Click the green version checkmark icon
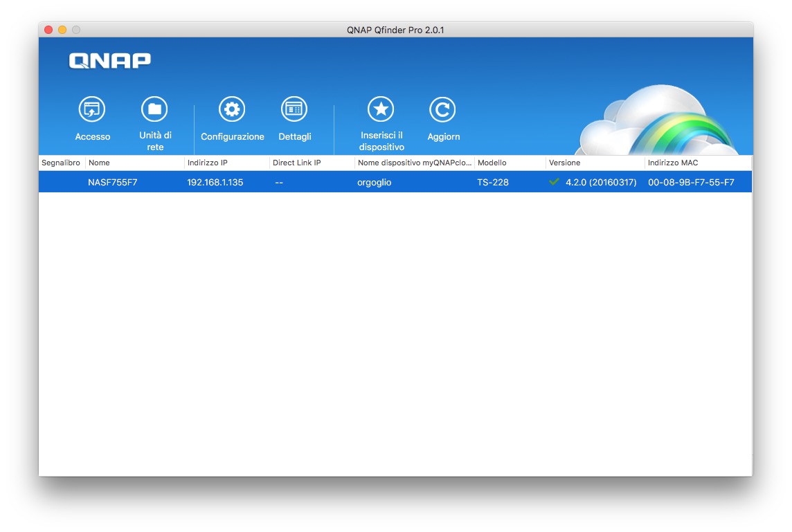792x532 pixels. tap(554, 182)
